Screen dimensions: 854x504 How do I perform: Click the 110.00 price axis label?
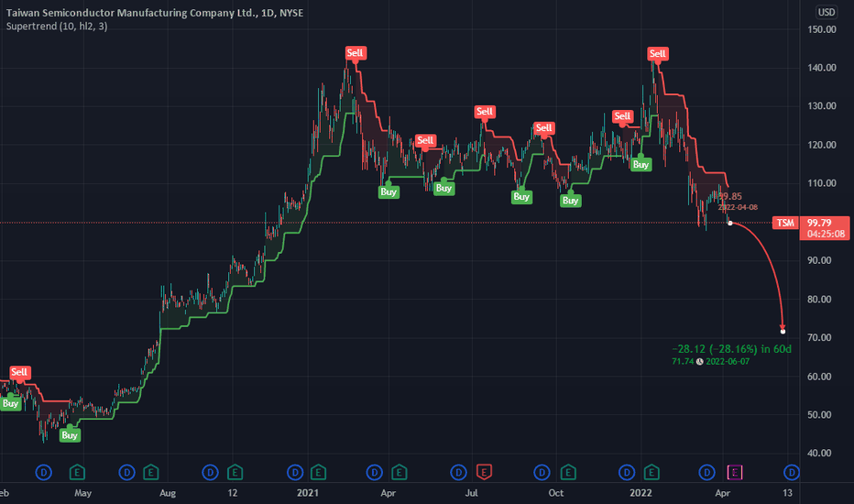(x=822, y=183)
